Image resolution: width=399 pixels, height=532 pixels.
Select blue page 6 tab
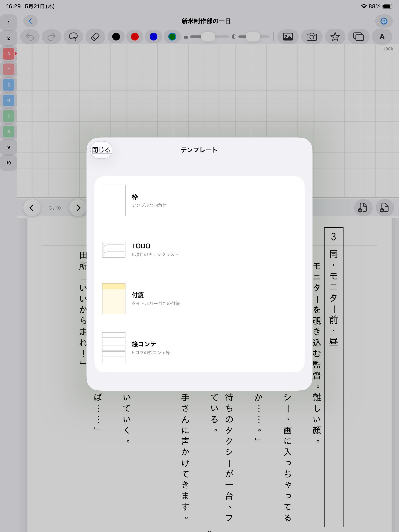tap(9, 100)
